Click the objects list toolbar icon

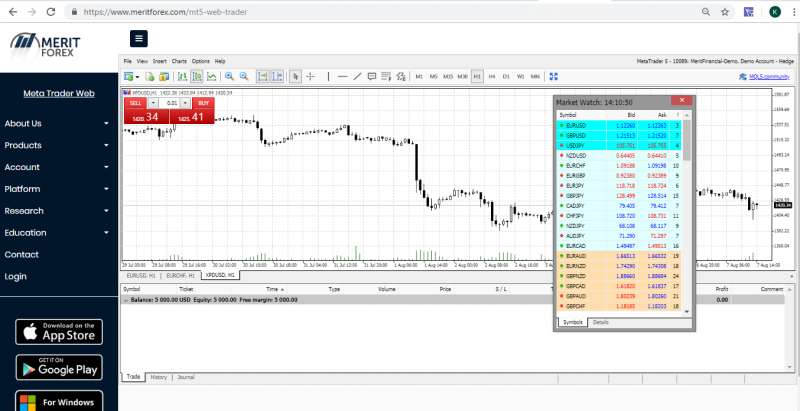point(401,76)
